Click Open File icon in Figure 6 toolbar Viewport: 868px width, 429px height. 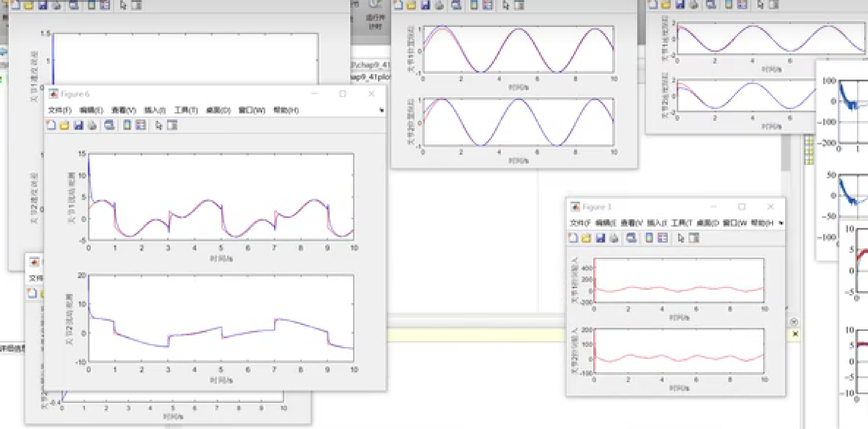pos(64,125)
